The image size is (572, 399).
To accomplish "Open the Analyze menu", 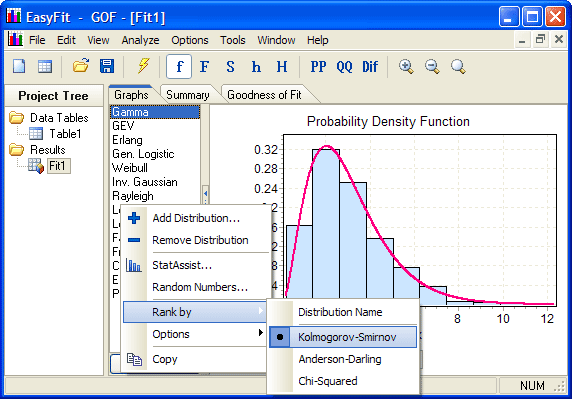I will pos(140,40).
